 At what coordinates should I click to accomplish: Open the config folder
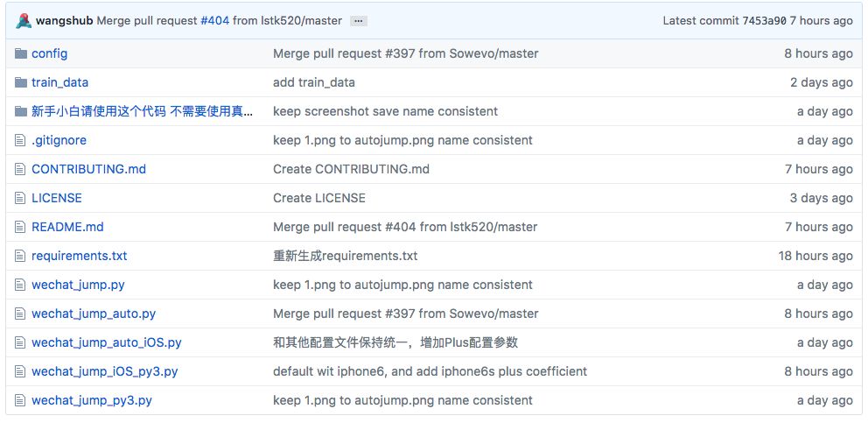click(x=49, y=53)
